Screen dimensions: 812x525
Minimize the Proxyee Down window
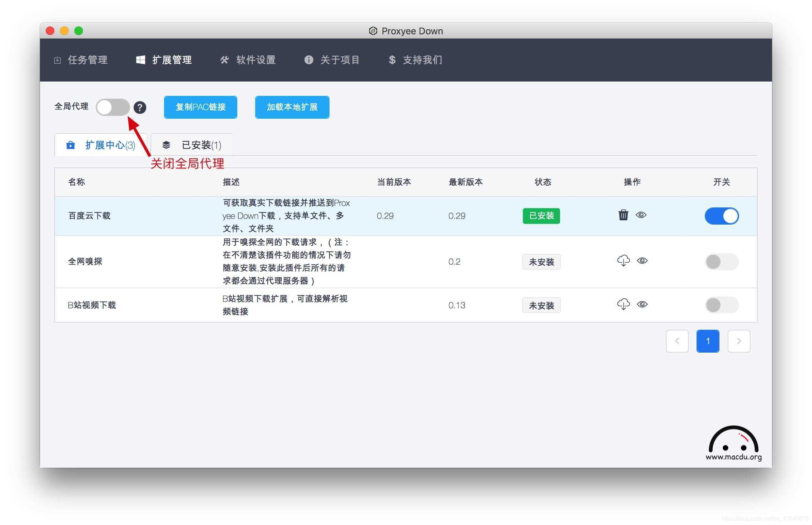(x=64, y=31)
